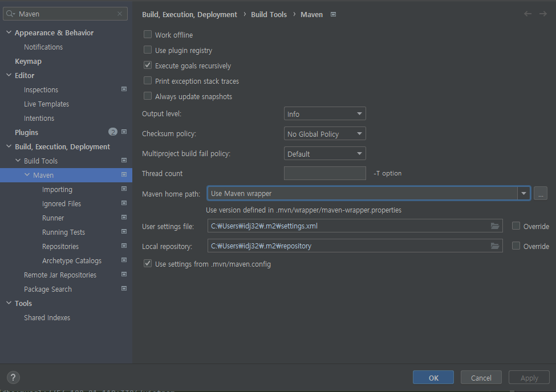Toggle Override for Local repository
The image size is (556, 392).
(516, 246)
